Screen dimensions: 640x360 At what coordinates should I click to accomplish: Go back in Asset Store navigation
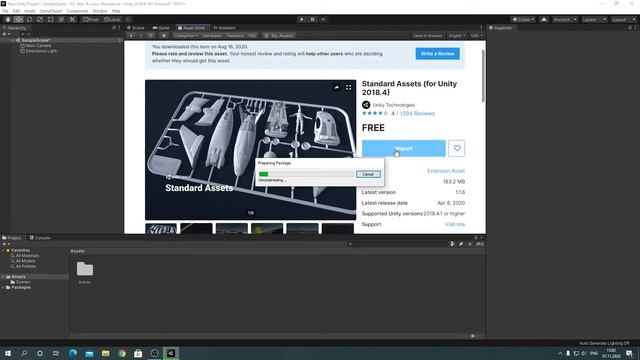[131, 36]
